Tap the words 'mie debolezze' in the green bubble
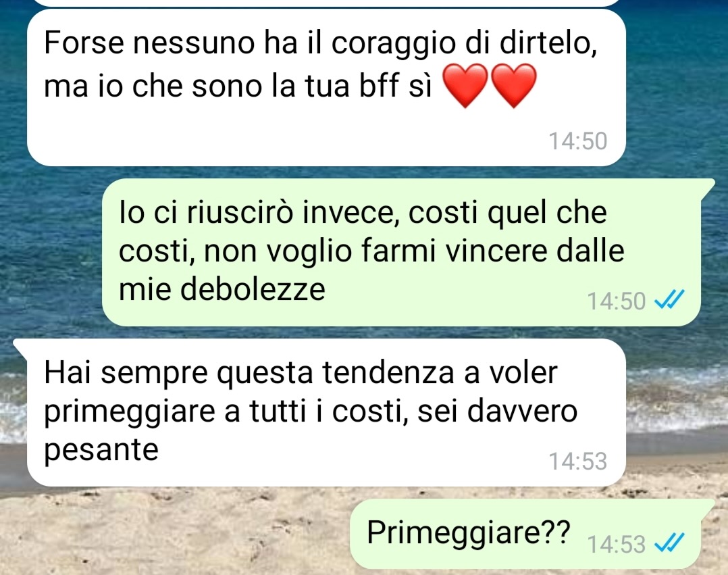This screenshot has height=575, width=728. [222, 289]
